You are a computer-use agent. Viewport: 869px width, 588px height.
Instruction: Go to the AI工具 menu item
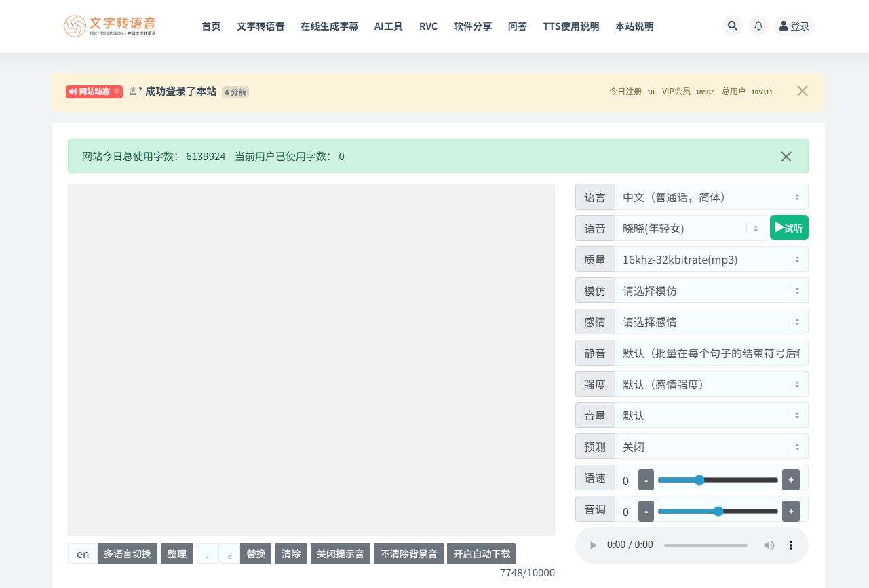(x=388, y=26)
